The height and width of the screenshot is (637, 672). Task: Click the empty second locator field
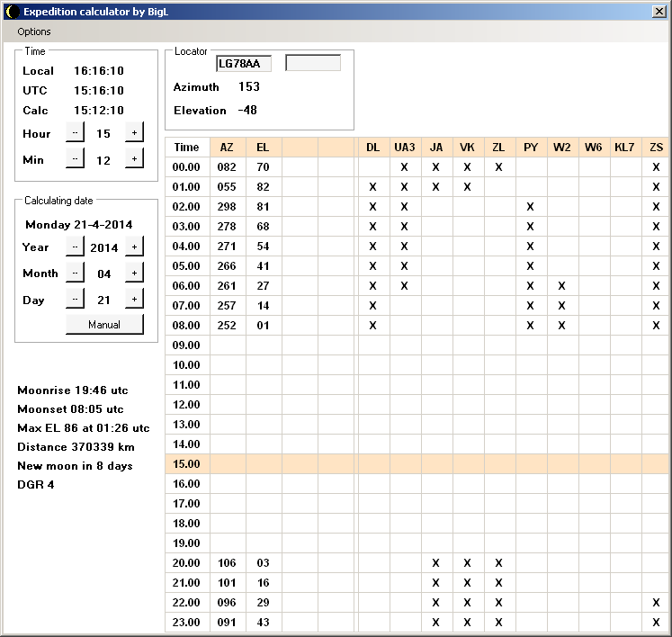pos(313,64)
